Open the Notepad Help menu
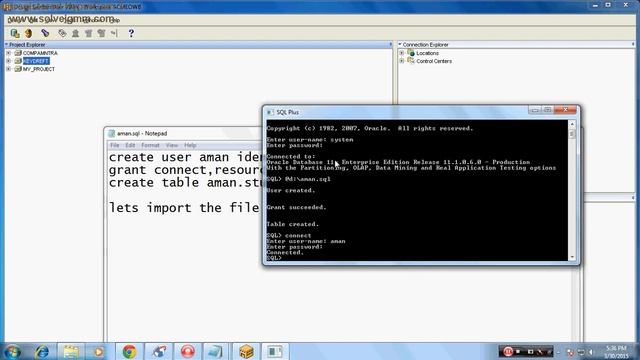The height and width of the screenshot is (360, 640). (190, 145)
